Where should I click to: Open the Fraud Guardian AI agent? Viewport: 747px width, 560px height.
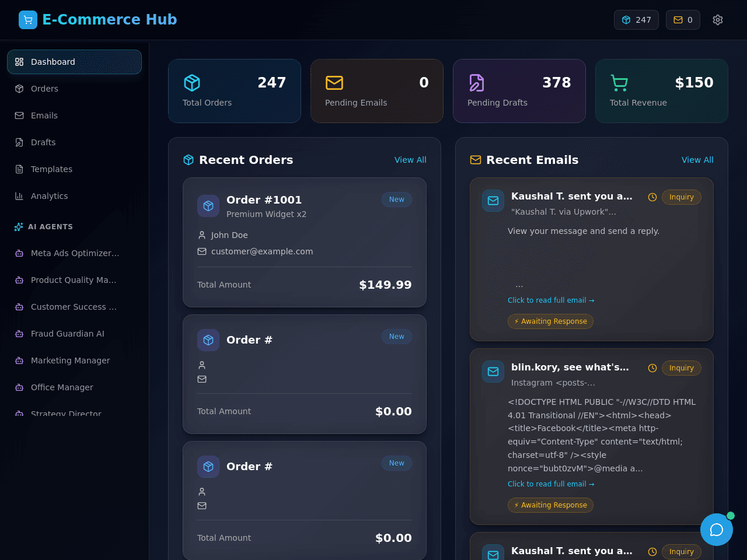tap(74, 334)
